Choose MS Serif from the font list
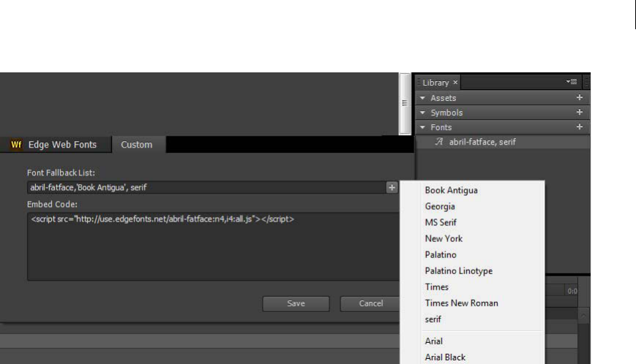Screen dimensions: 636x364 [441, 222]
